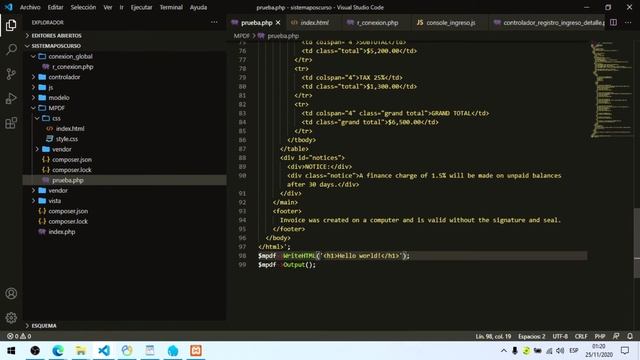Change language mode via PHP item
Screen dimensions: 640x360
click(x=600, y=336)
